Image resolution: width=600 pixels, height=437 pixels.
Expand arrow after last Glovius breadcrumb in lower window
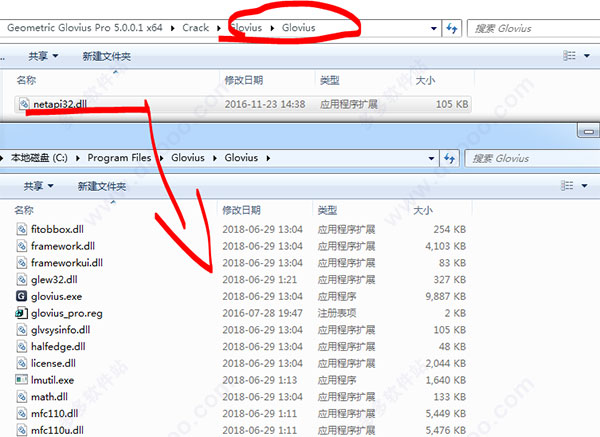tap(268, 158)
